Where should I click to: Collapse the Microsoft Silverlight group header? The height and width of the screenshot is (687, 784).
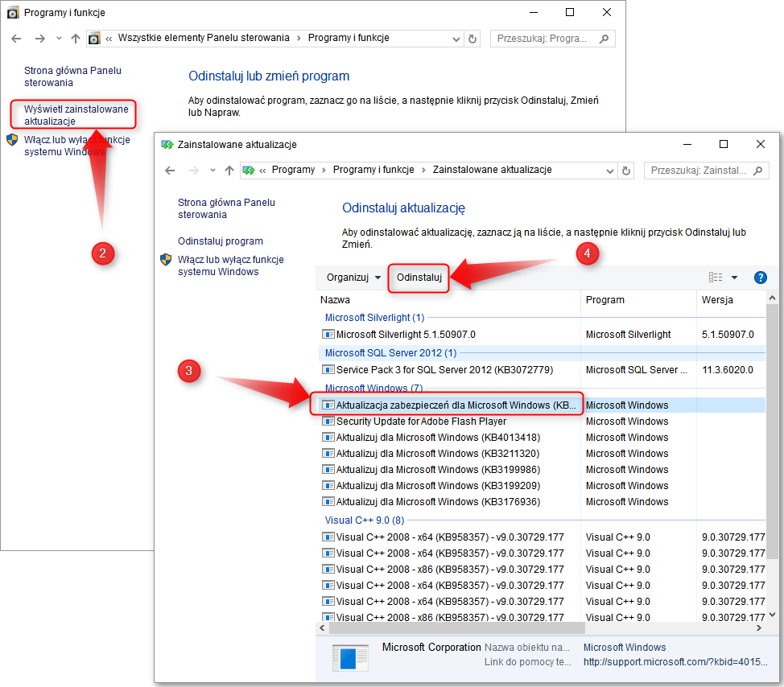coord(374,318)
